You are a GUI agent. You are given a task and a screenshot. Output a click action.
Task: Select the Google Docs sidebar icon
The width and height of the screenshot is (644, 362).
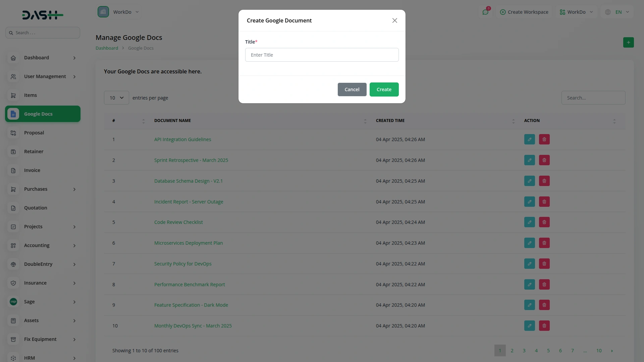[13, 114]
